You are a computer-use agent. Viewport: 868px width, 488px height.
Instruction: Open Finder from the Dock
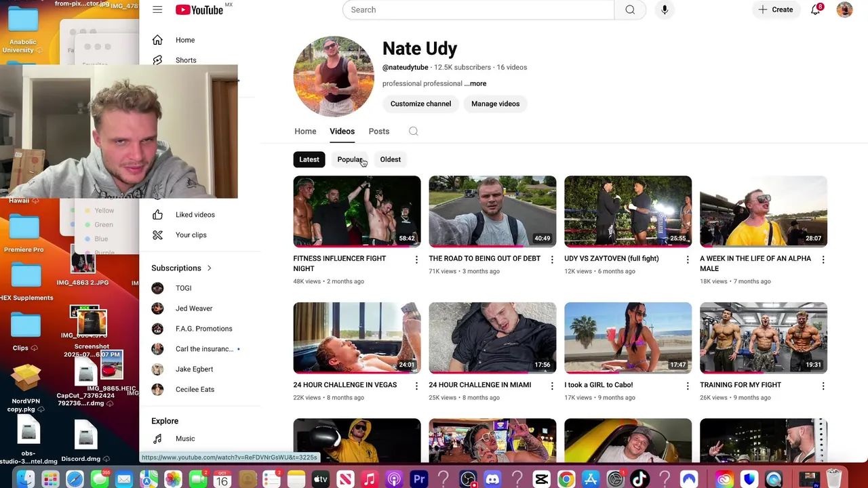(x=26, y=479)
